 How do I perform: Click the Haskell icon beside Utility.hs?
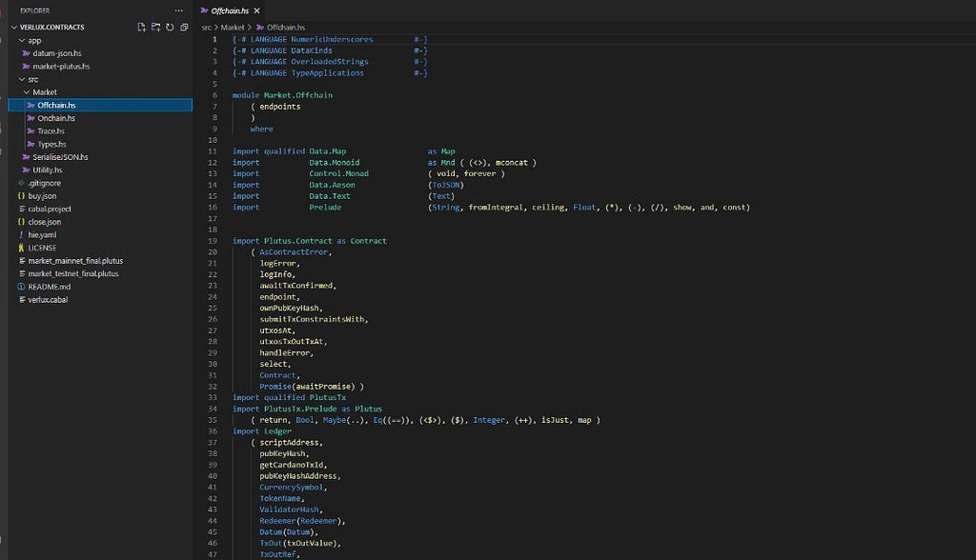pyautogui.click(x=26, y=170)
